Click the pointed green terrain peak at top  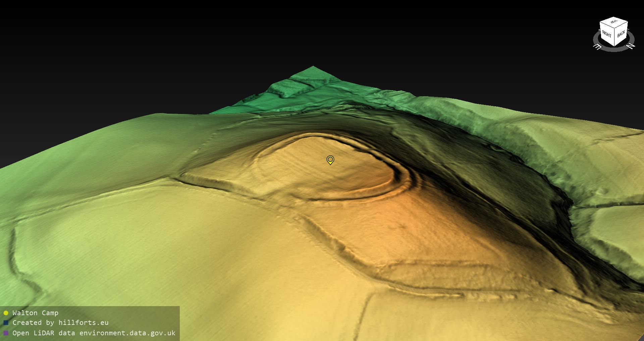tap(313, 68)
